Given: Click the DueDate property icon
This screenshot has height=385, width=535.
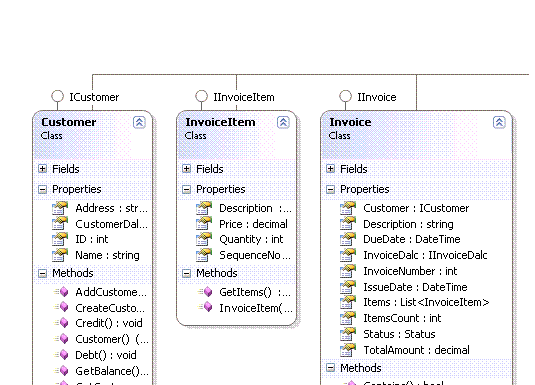Looking at the screenshot, I should pos(348,239).
